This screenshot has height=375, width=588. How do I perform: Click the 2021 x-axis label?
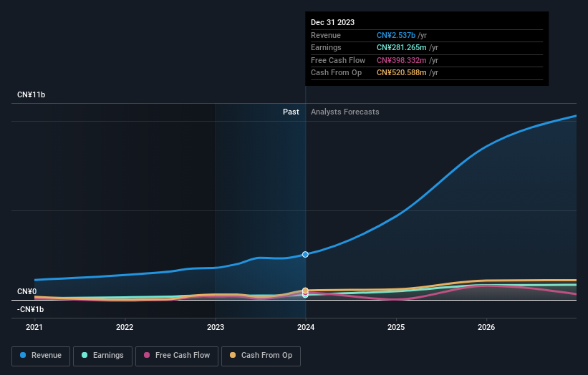34,327
